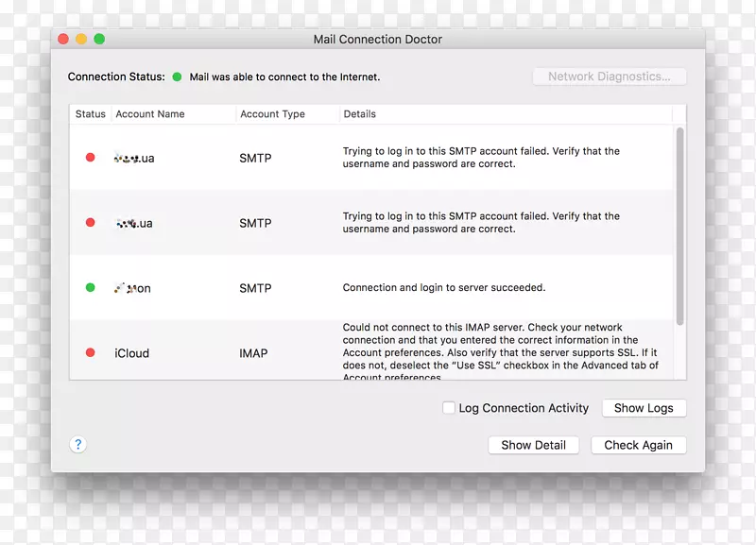
Task: Select the succeeded SMTP connection row
Action: (x=378, y=288)
